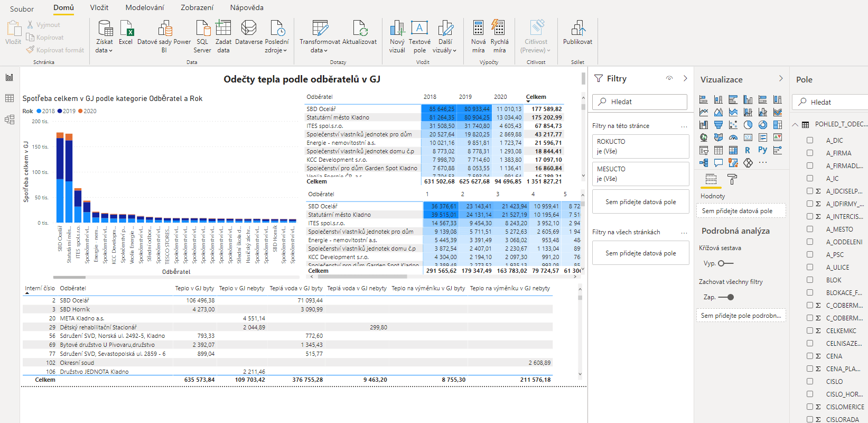Select the pie chart visual type
Screen dimensions: 868x423
point(748,125)
